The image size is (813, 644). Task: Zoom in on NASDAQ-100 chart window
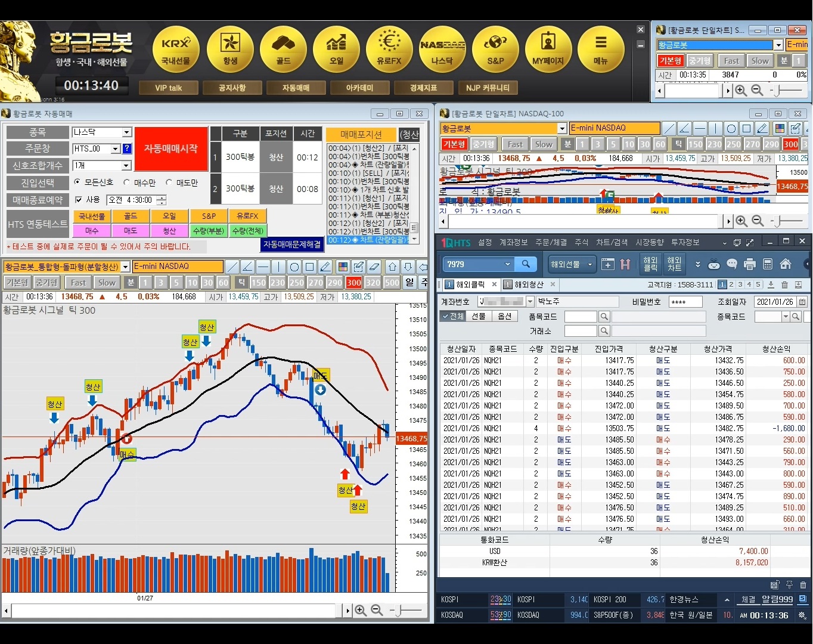point(741,221)
